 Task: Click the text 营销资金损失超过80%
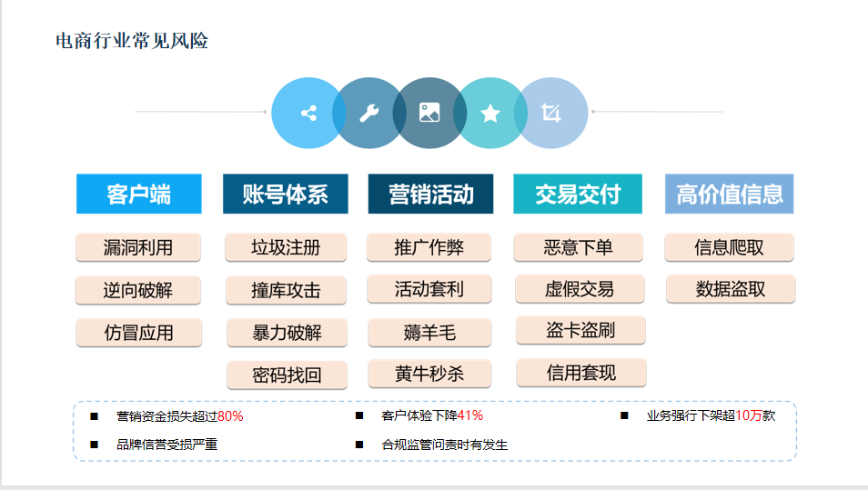point(180,415)
